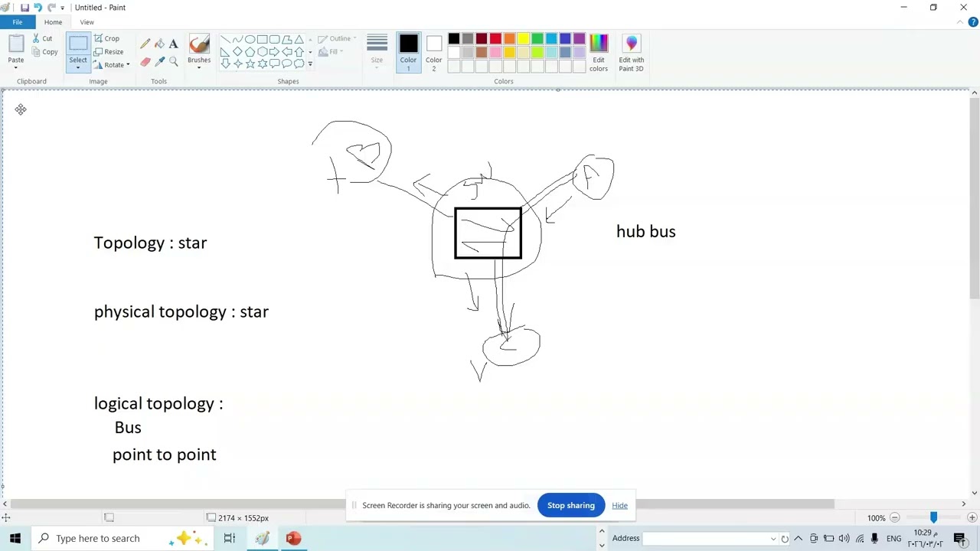Open the shape Outline dropdown

[x=337, y=38]
